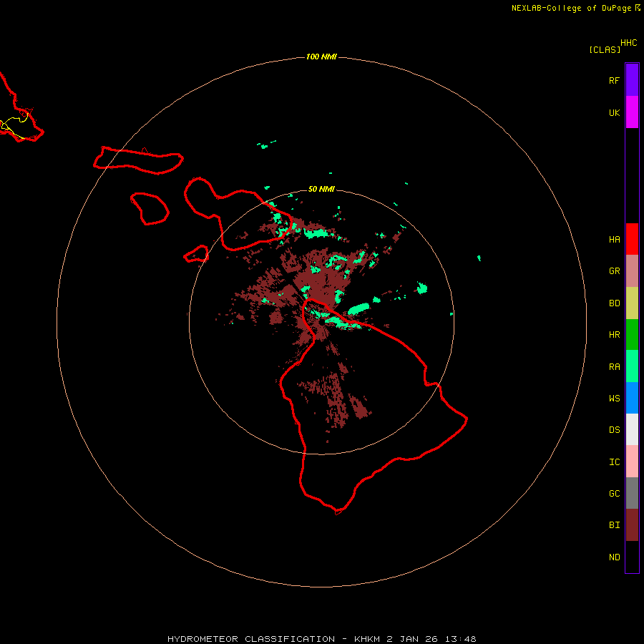Click the DS white legend swatch
Screen dimensions: 644x644
coord(632,429)
